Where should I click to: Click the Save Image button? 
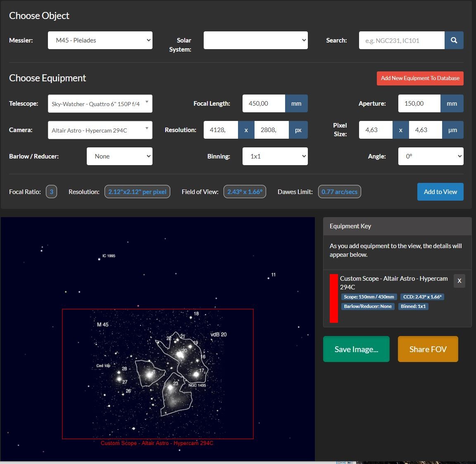pyautogui.click(x=356, y=349)
